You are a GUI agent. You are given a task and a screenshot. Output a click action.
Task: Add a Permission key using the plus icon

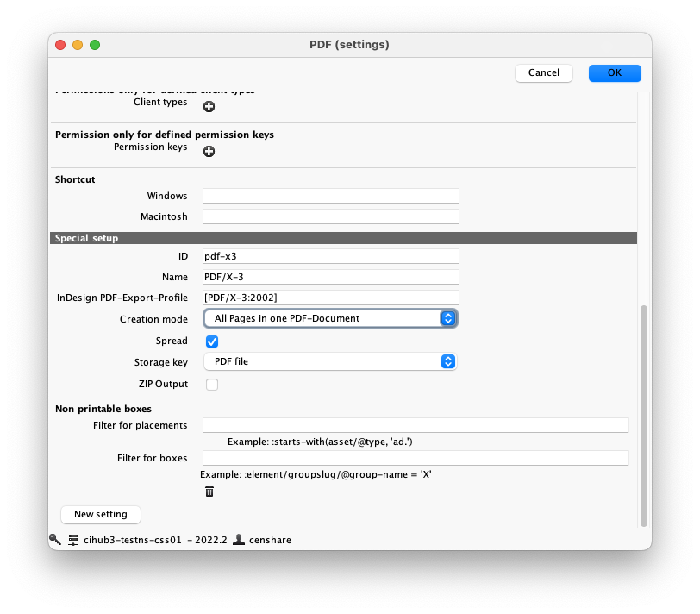(209, 151)
